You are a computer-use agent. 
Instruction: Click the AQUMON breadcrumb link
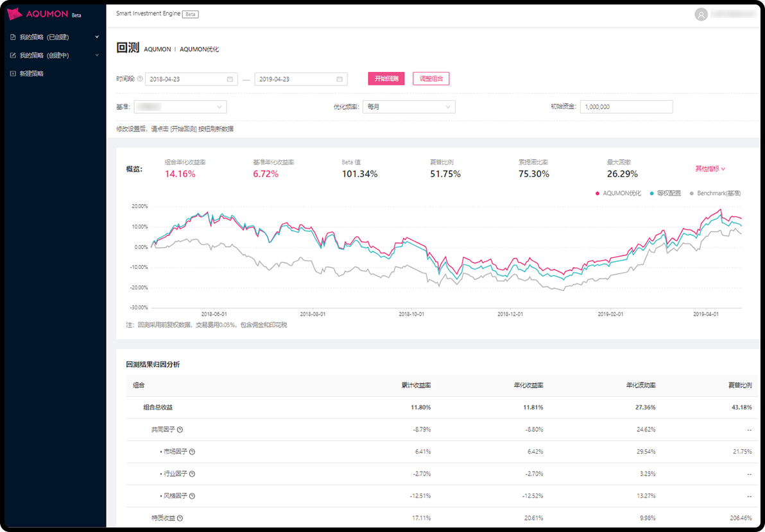[x=157, y=49]
